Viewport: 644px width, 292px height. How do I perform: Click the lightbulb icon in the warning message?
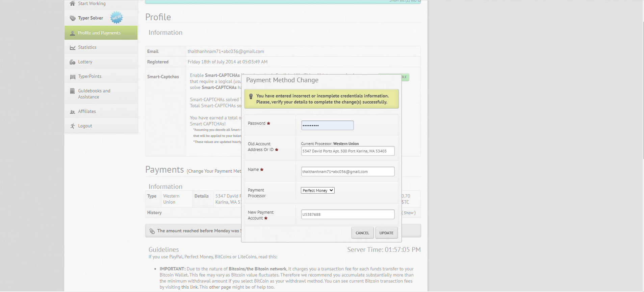coord(251,96)
